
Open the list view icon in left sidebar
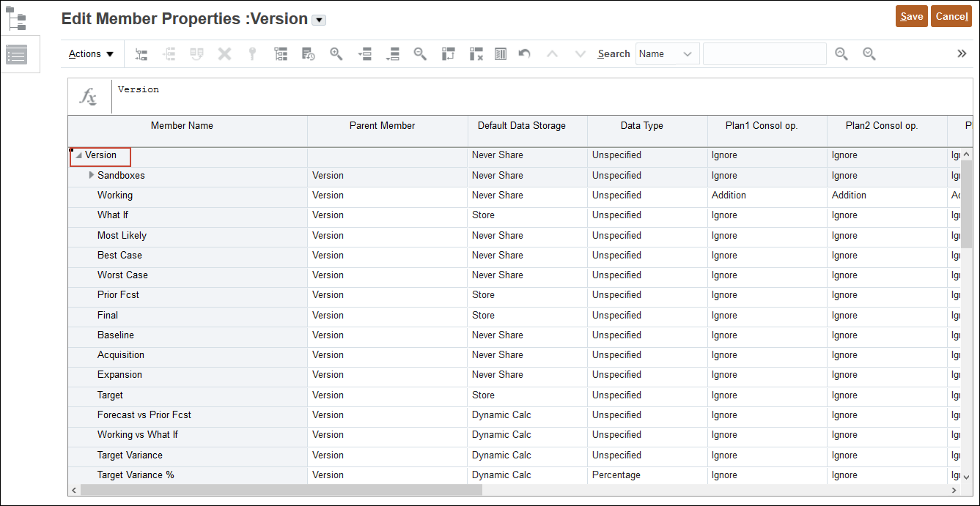(16, 54)
